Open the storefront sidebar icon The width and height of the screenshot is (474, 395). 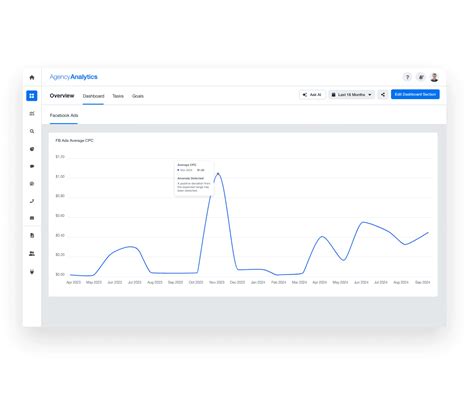pyautogui.click(x=32, y=218)
